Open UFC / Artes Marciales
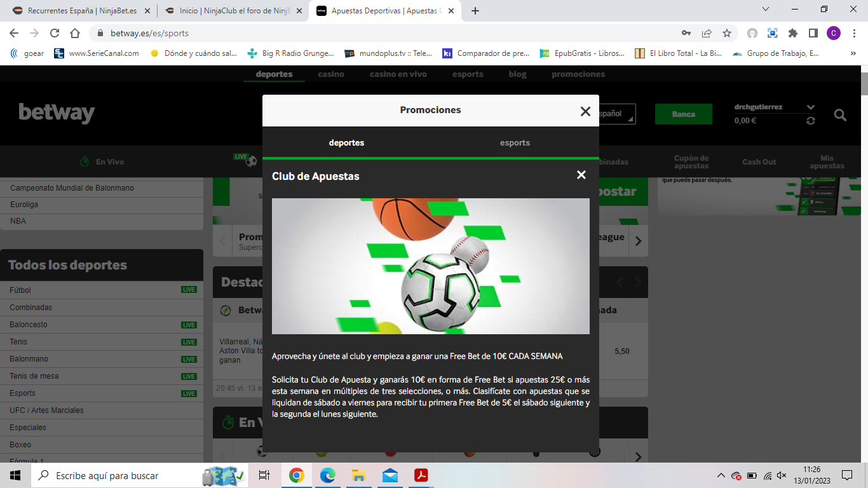The image size is (868, 488). click(x=102, y=410)
